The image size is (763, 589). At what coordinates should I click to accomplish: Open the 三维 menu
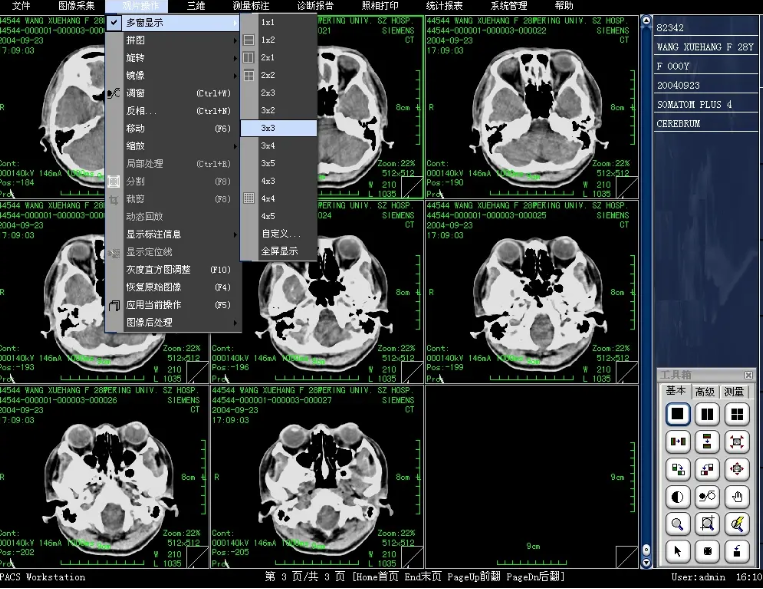[x=196, y=6]
